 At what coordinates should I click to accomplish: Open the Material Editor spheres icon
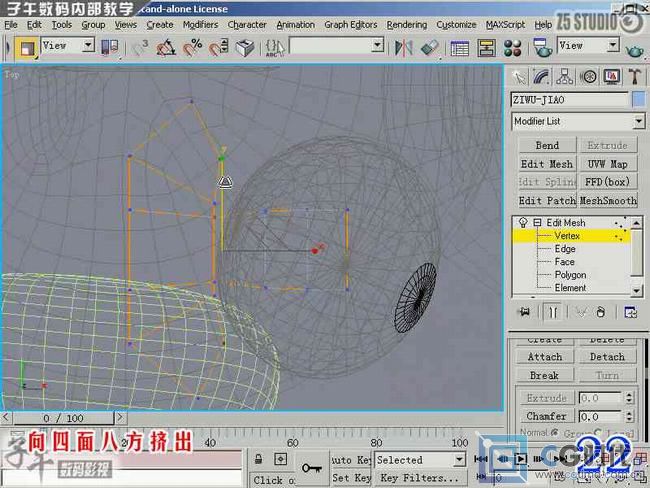[512, 48]
